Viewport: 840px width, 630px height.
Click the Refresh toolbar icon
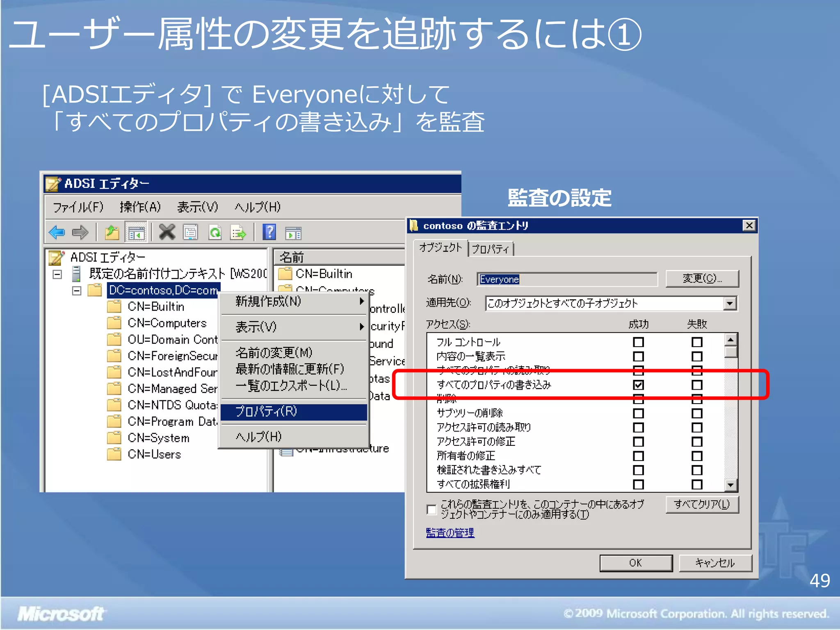point(215,233)
